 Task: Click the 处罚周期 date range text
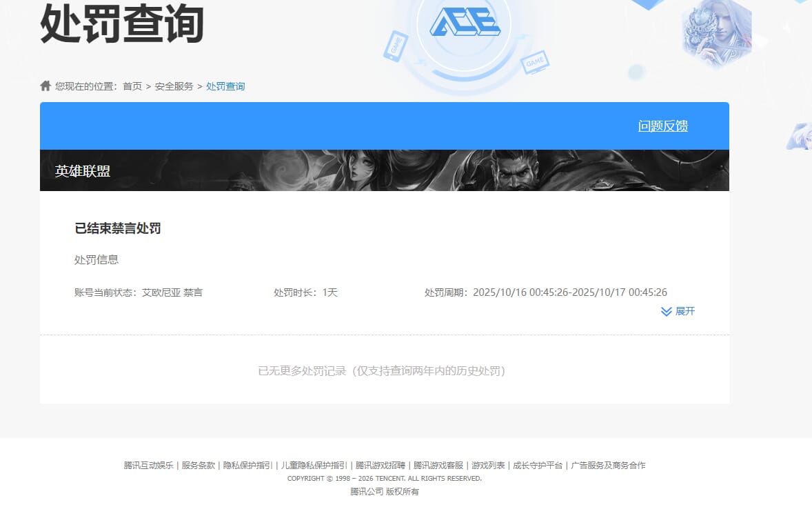[546, 292]
